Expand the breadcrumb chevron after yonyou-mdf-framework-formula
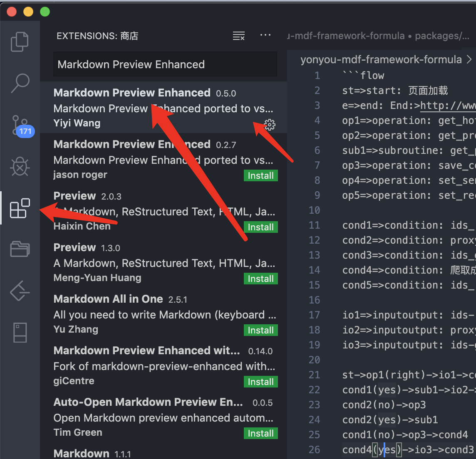Screen dimensions: 476x459 [x=469, y=59]
